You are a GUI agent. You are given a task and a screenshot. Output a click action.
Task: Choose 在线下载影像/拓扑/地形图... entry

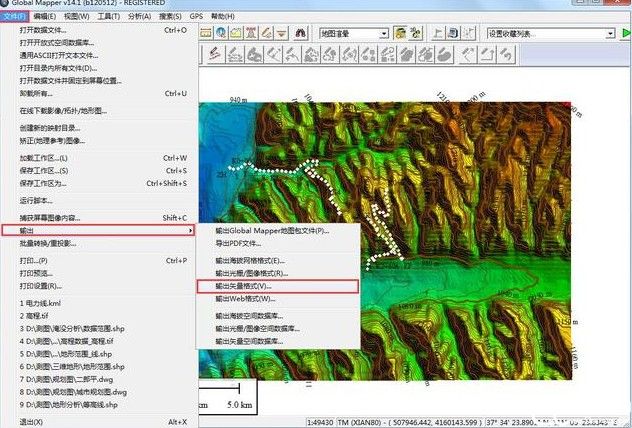click(99, 111)
